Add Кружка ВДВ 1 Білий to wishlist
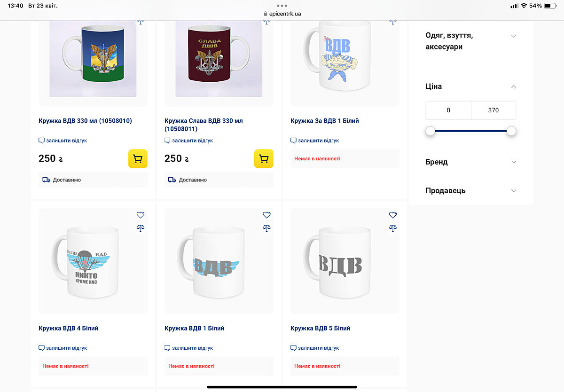 pyautogui.click(x=266, y=215)
